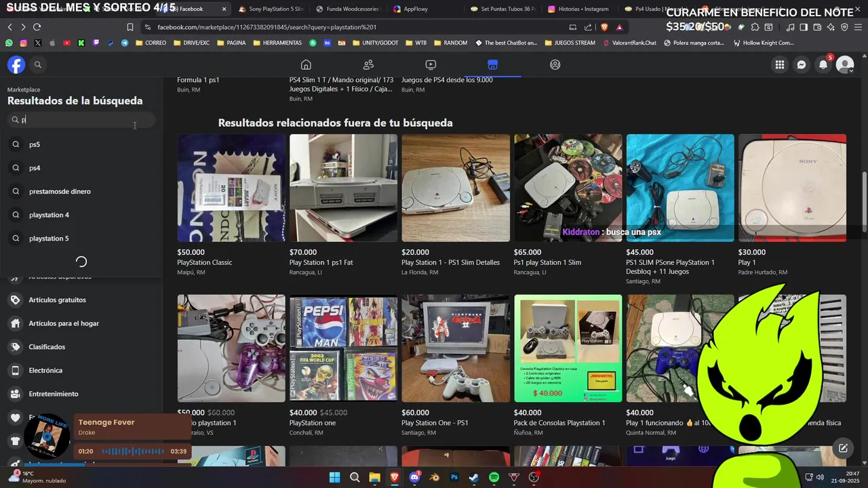
Task: Click the Marketplace search input field
Action: pos(81,120)
